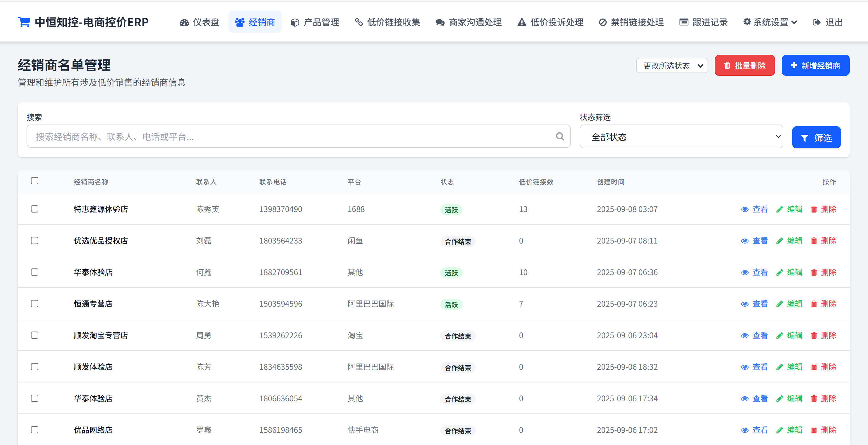Click the dashboard gauge icon 仪表盘
This screenshot has height=445, width=868.
tap(184, 23)
